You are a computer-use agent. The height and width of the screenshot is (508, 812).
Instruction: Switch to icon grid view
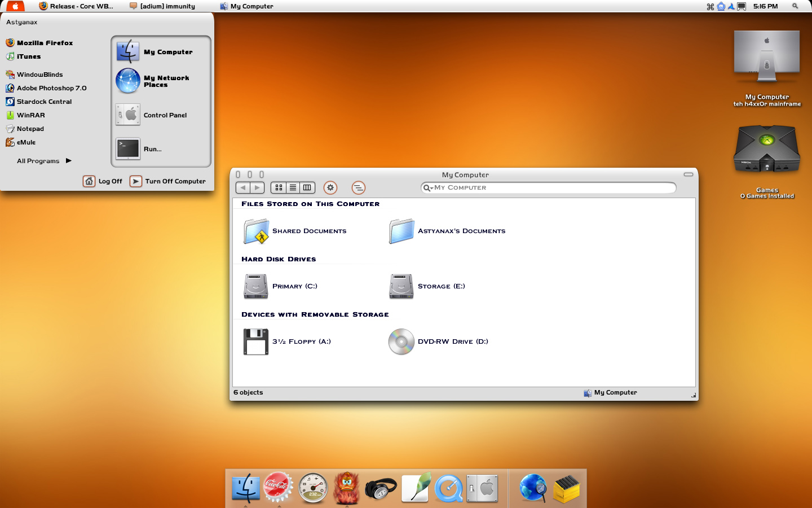click(x=279, y=187)
